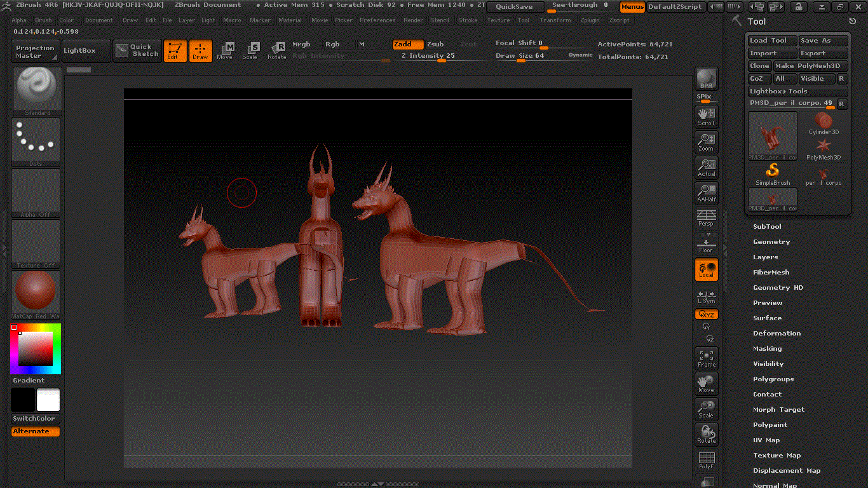The image size is (868, 488).
Task: Activate the Draw mode icon
Action: [x=200, y=51]
